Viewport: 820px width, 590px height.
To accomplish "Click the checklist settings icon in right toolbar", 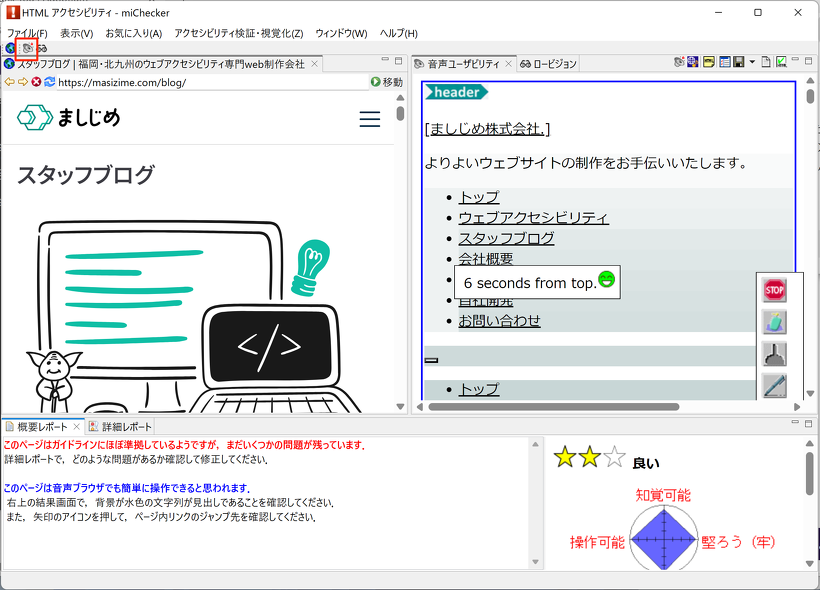I will coord(725,62).
